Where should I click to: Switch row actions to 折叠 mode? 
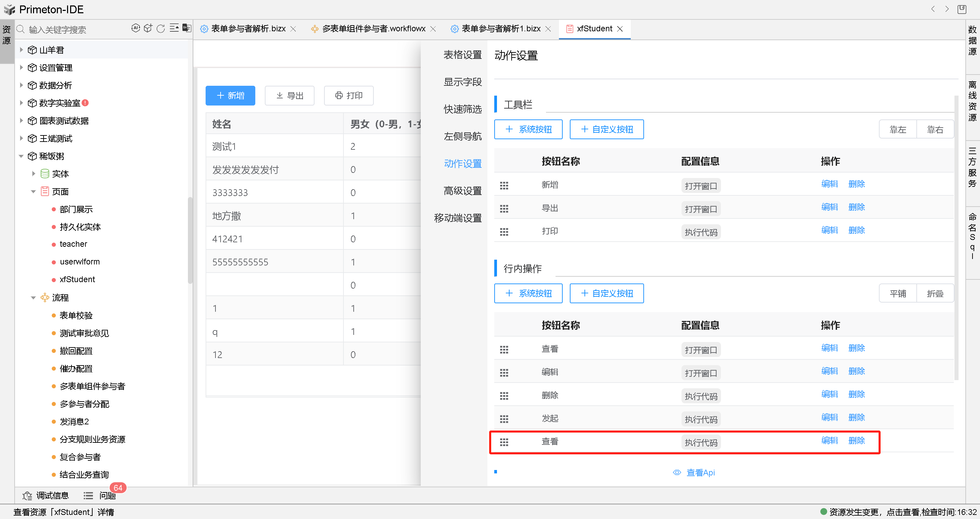(934, 293)
